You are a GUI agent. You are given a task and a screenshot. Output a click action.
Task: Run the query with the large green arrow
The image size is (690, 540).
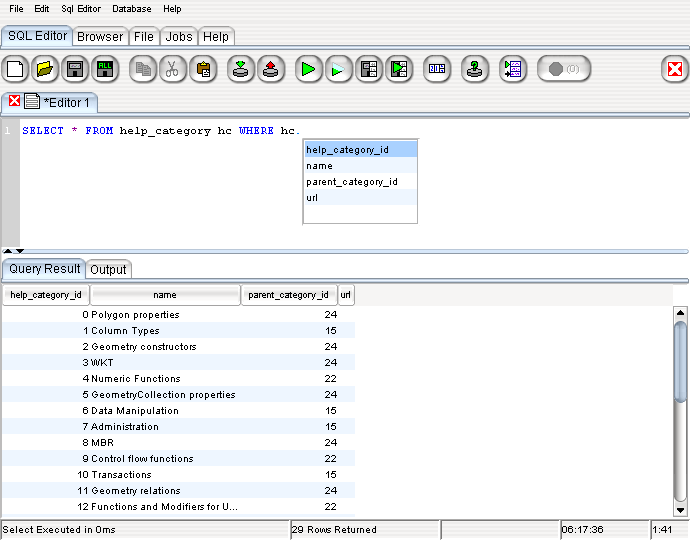pos(309,69)
